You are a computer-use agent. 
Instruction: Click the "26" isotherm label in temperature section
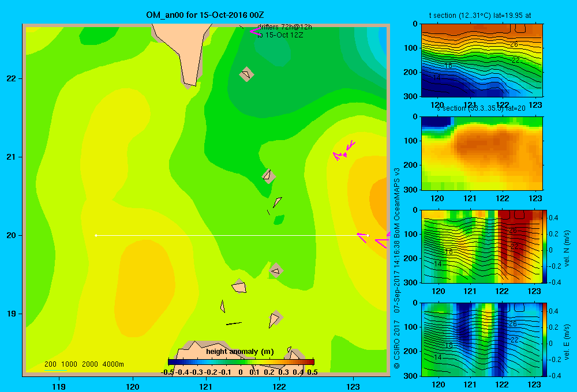click(x=514, y=44)
